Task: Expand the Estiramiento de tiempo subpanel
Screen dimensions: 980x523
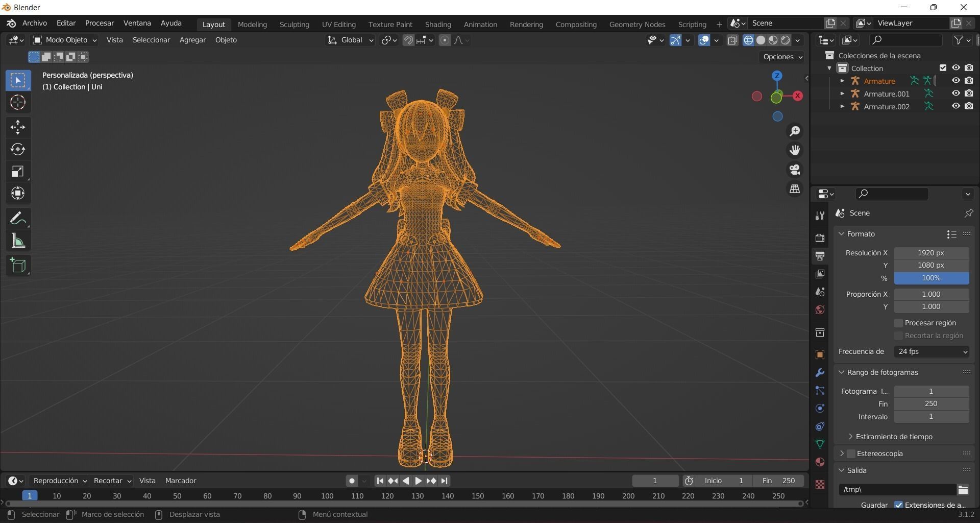Action: tap(850, 437)
